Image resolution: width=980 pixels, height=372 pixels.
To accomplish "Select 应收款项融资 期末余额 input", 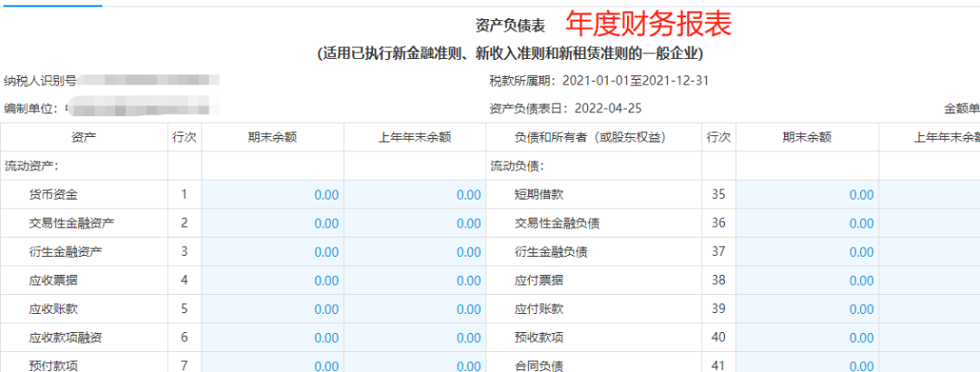I will (272, 338).
